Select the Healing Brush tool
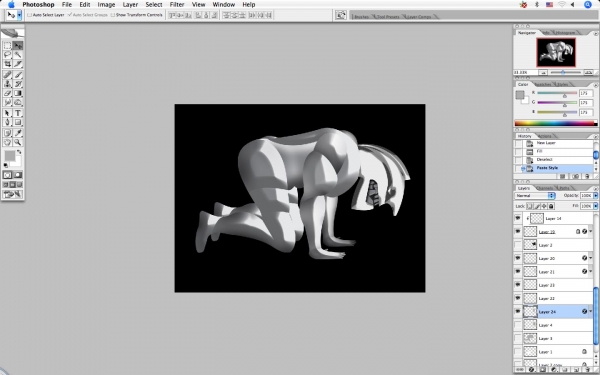 coord(7,75)
